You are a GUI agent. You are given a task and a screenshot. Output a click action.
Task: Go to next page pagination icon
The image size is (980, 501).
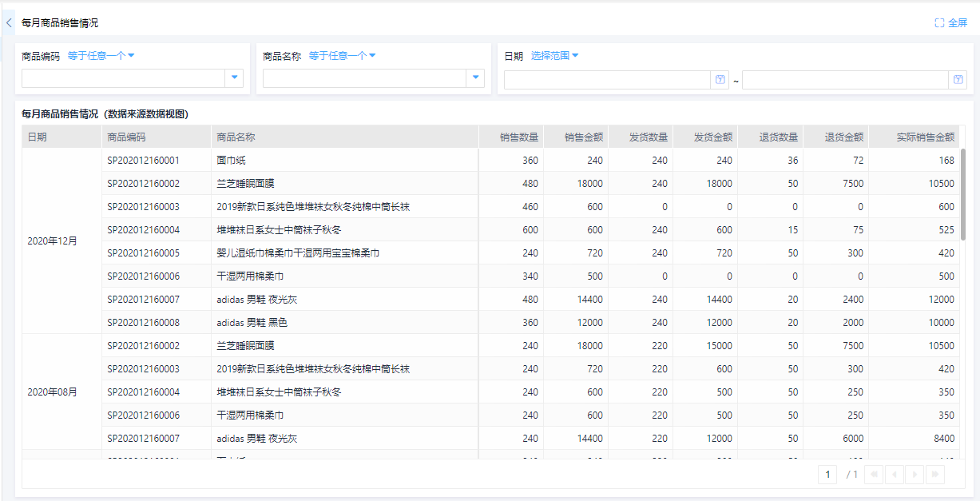click(915, 475)
